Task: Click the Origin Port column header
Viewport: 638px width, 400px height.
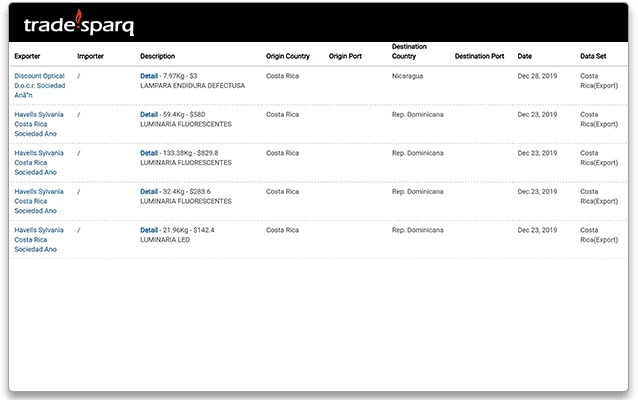Action: click(345, 56)
